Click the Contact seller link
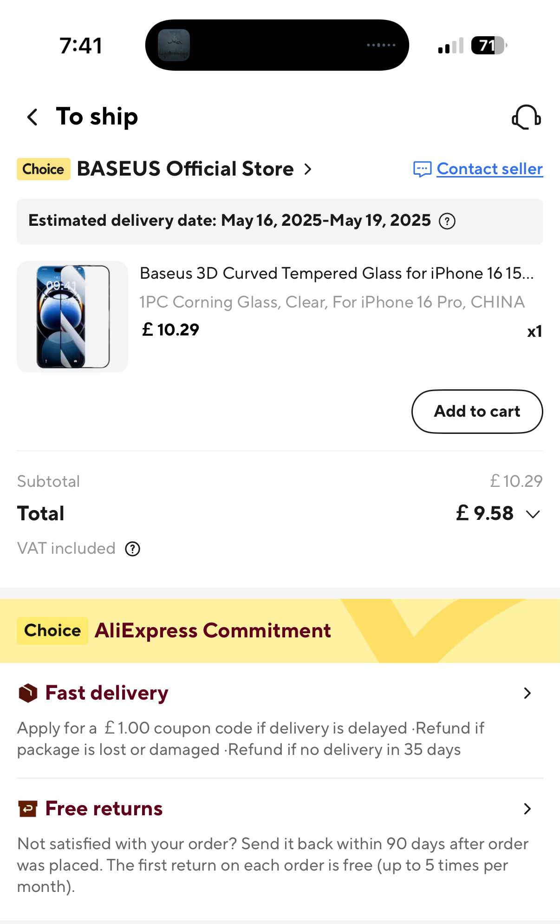 pyautogui.click(x=489, y=169)
